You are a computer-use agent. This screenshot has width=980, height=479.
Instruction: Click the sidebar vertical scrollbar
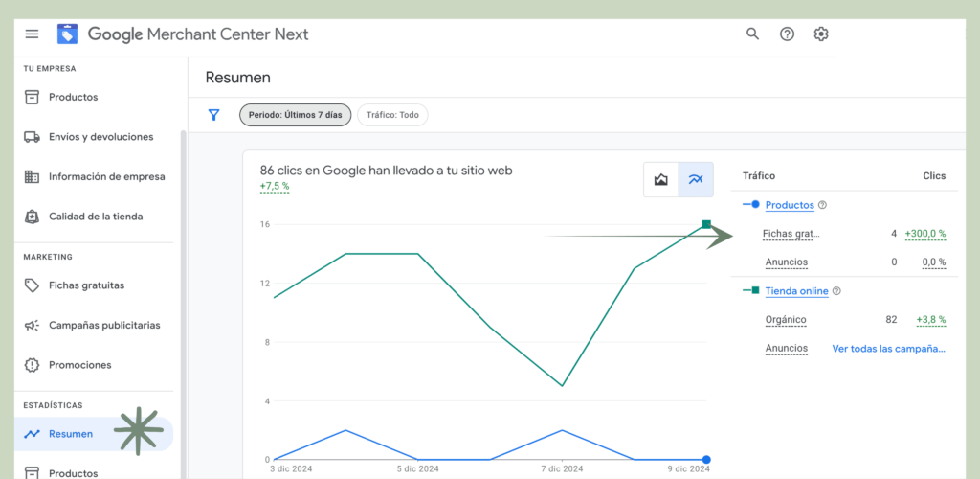tap(183, 305)
